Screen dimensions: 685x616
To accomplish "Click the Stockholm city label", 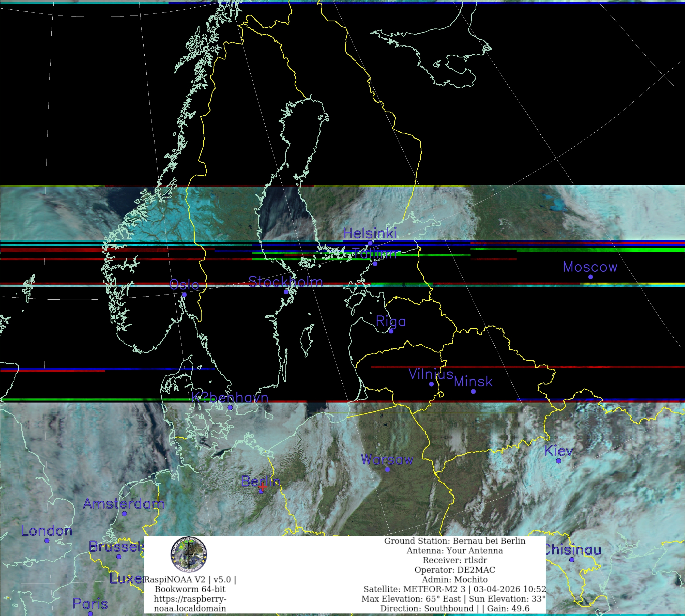I will pos(286,282).
